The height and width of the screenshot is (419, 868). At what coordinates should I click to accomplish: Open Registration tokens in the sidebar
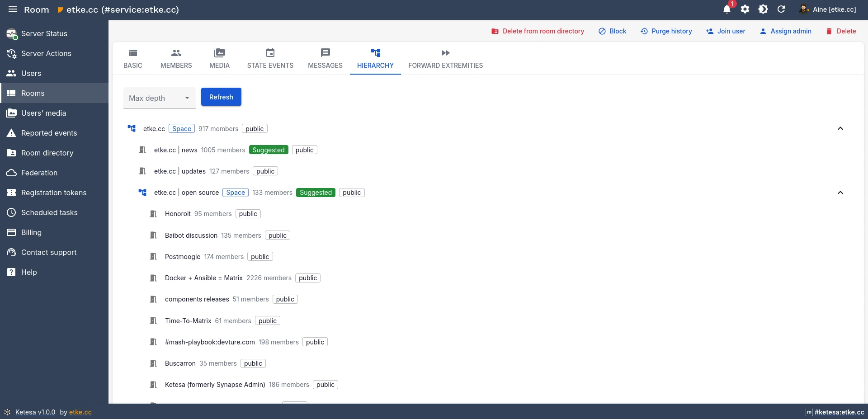tap(53, 193)
